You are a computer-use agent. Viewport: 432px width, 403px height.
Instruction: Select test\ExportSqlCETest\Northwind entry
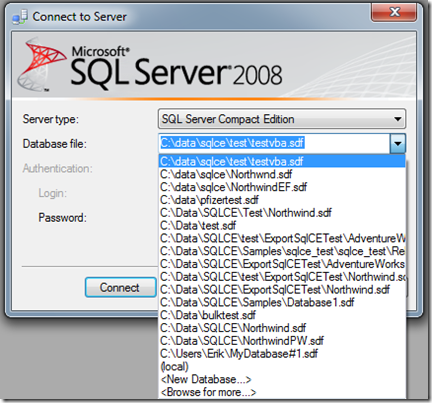click(x=282, y=277)
